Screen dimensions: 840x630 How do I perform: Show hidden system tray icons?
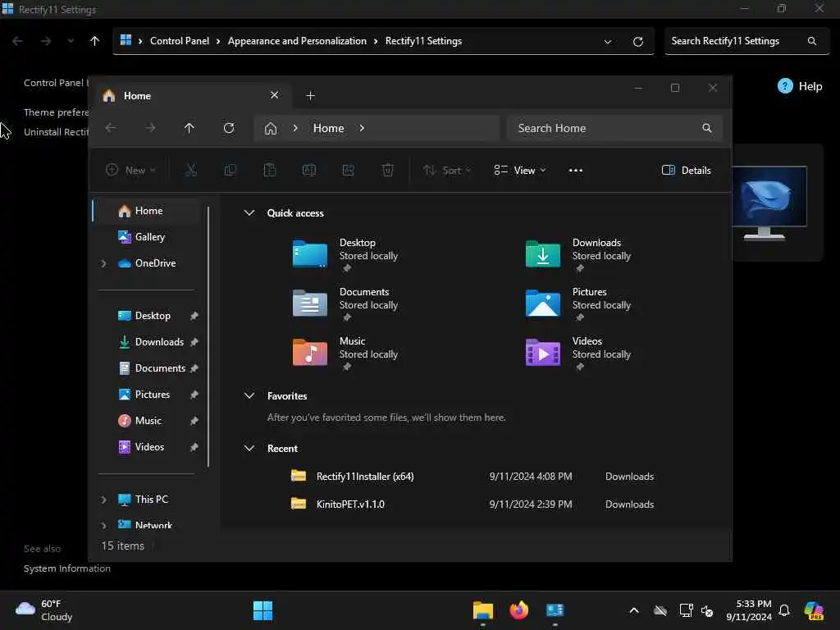point(634,610)
